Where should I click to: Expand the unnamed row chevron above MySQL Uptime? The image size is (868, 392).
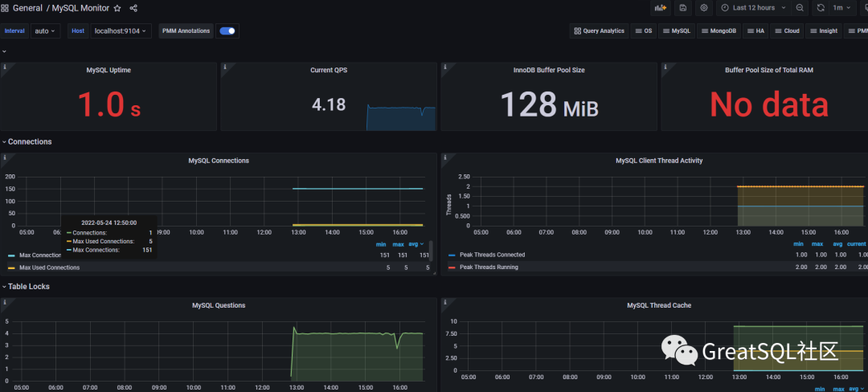(x=5, y=51)
